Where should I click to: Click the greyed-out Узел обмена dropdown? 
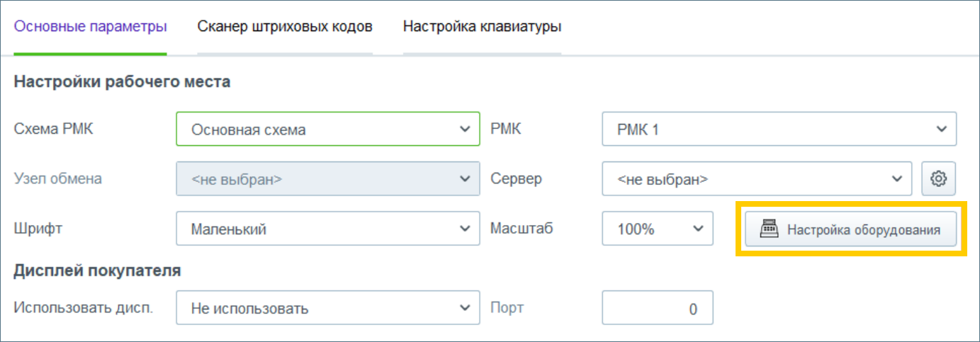327,179
